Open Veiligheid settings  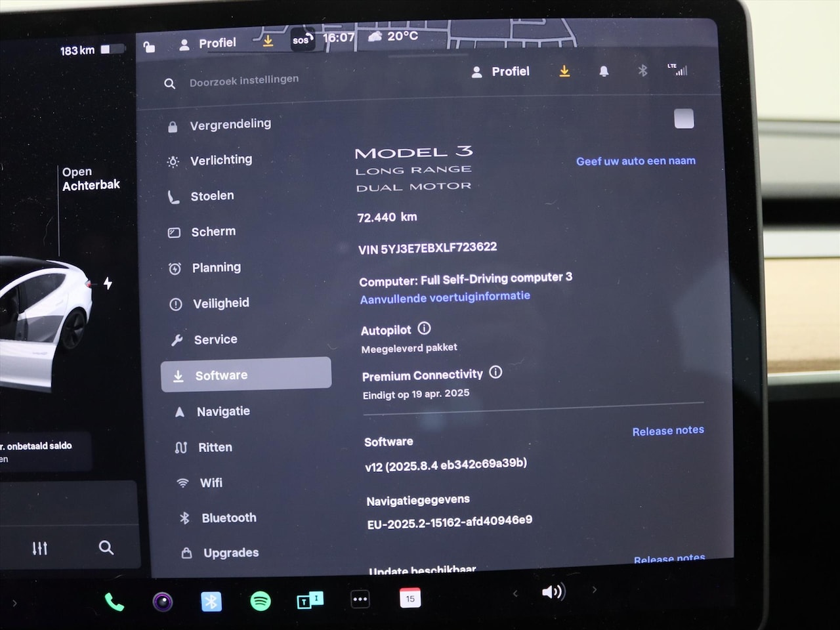coord(221,303)
